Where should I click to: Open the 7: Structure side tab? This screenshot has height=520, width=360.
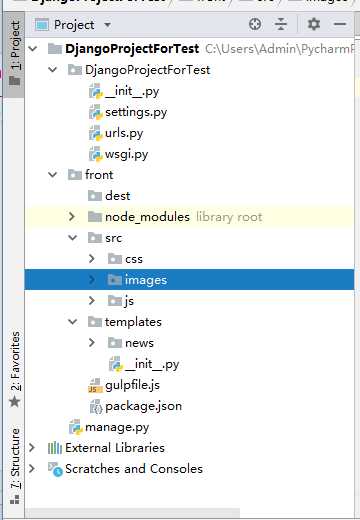tap(15, 466)
